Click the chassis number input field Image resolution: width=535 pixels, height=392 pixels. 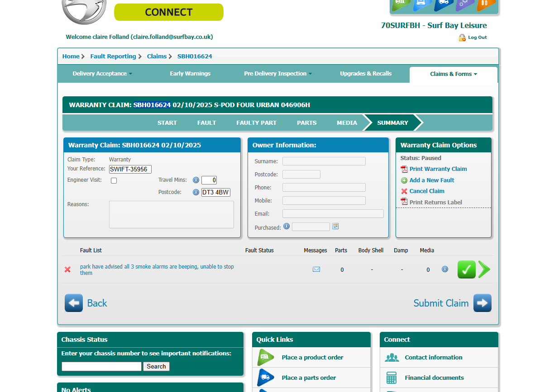101,366
